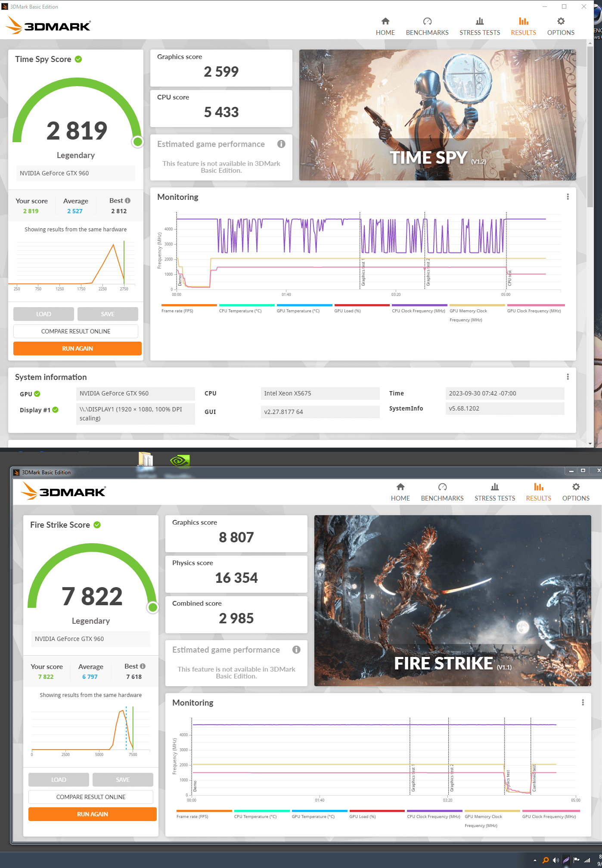Open STRESS TESTS in the Fire Strike window
This screenshot has height=868, width=602.
pyautogui.click(x=495, y=492)
